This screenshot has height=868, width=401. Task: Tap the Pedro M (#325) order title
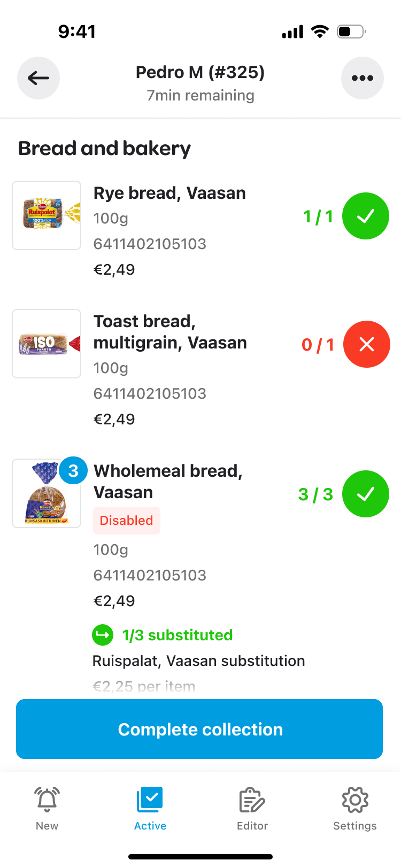[200, 72]
